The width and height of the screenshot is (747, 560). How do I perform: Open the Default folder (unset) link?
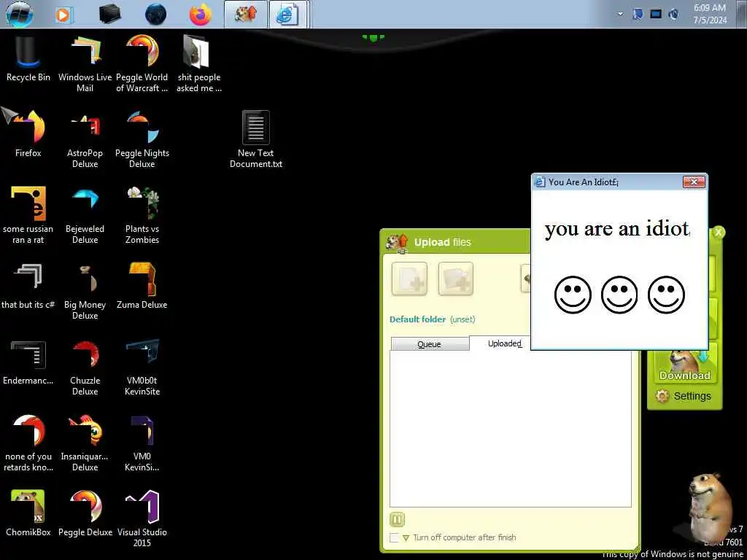point(432,319)
